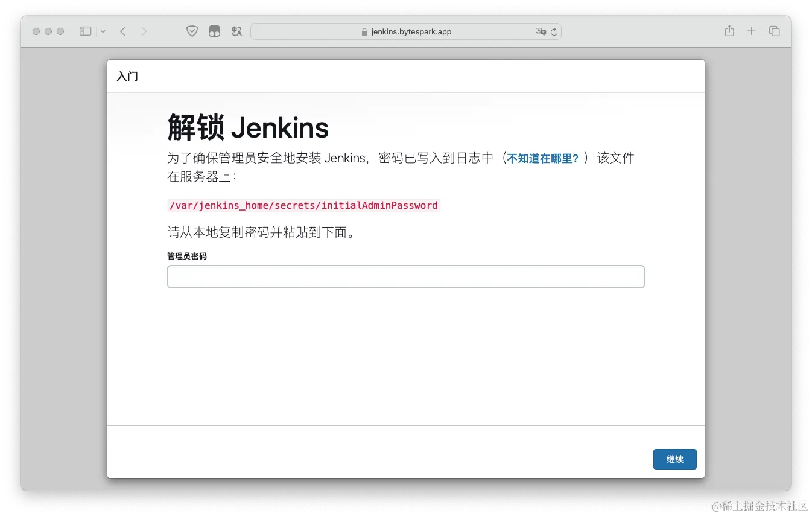
Task: Click the ad blocker extension icon
Action: click(214, 31)
